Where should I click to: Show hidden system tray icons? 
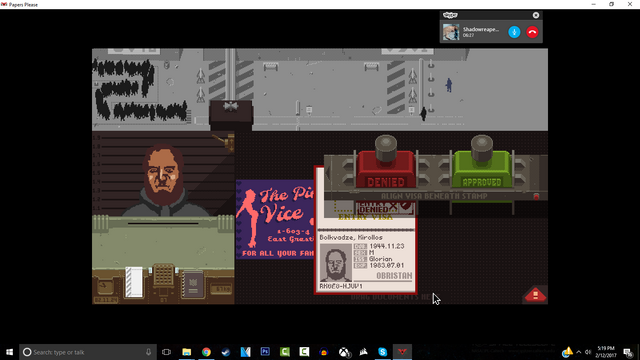click(x=578, y=352)
